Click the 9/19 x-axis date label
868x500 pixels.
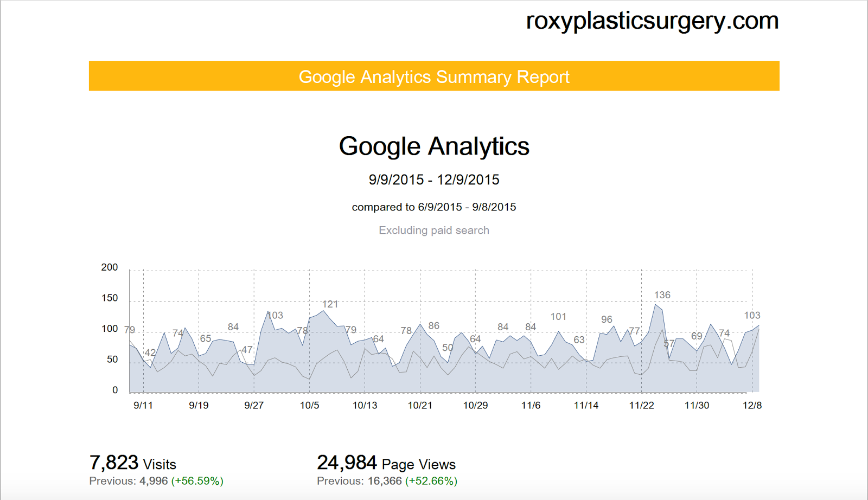pyautogui.click(x=199, y=405)
